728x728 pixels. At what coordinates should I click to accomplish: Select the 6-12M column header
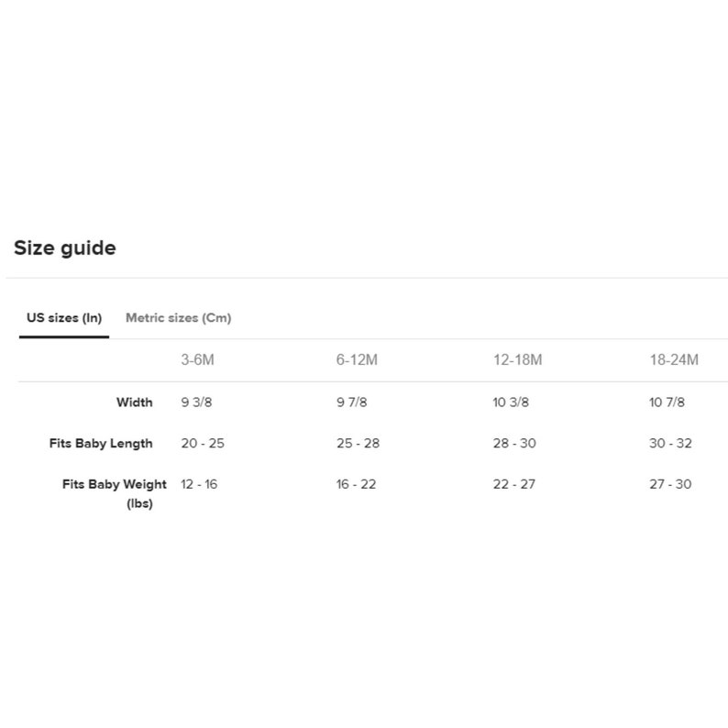pos(357,359)
